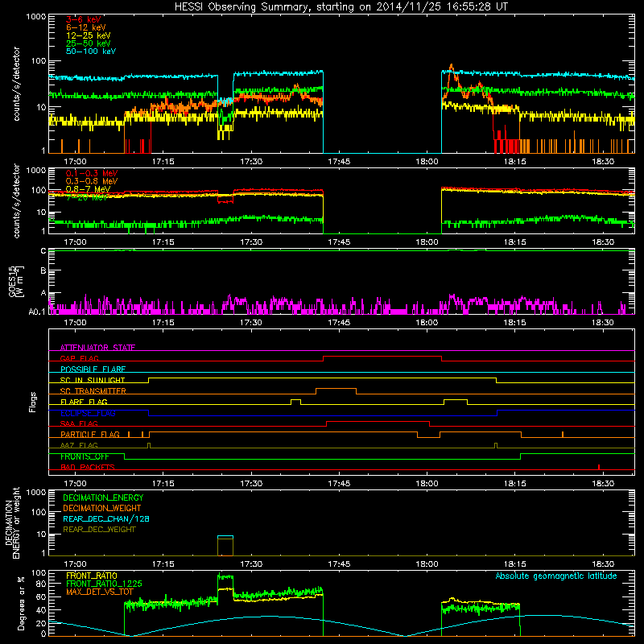Select the POSSIBLE_FLARE flag label
The width and height of the screenshot is (644, 644).
click(x=93, y=369)
